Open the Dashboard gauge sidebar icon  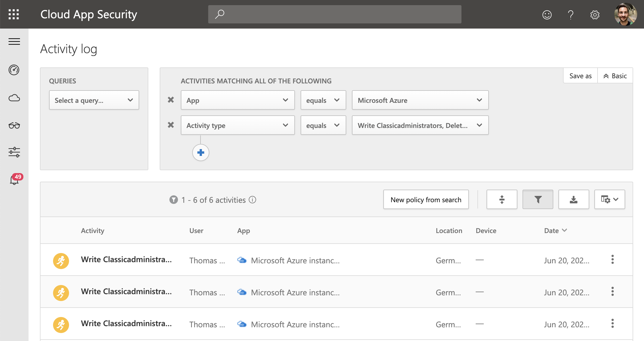14,70
